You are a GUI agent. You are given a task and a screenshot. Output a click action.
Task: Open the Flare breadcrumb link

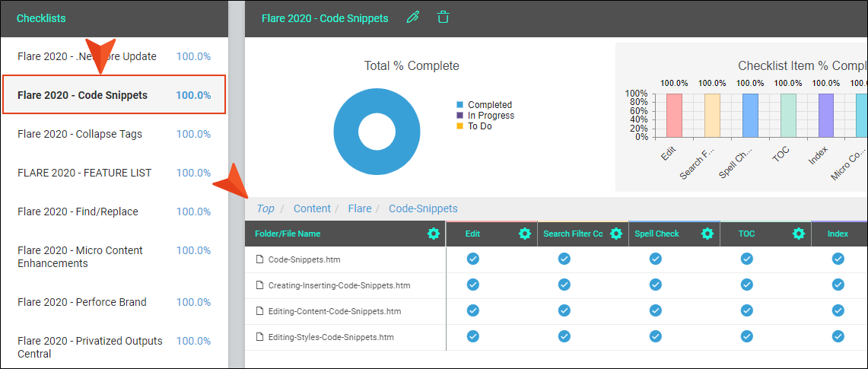[x=360, y=208]
